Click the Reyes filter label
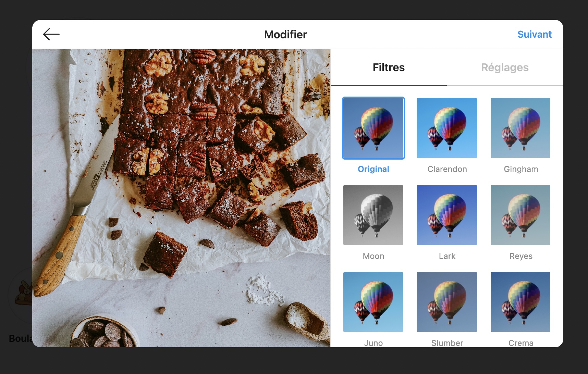The image size is (588, 374). 521,256
